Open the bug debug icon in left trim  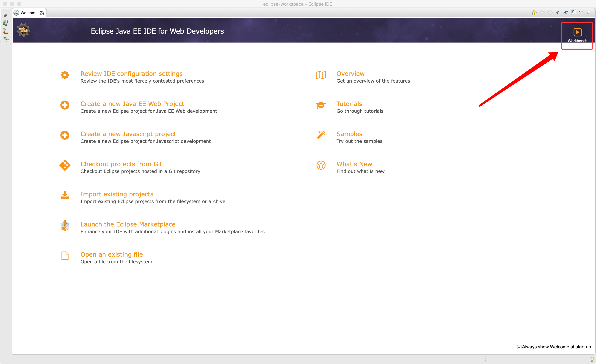(x=6, y=39)
